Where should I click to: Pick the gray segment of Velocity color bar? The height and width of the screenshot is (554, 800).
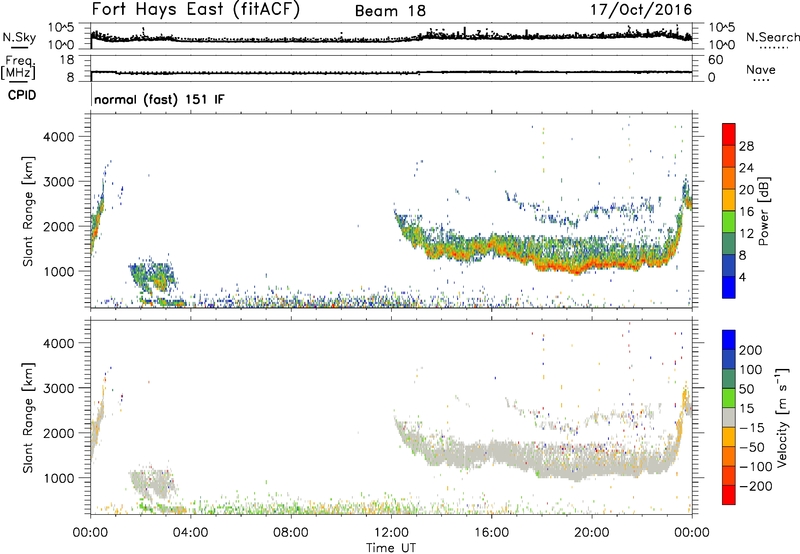[x=729, y=418]
